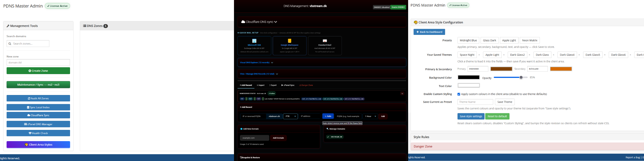Screen dimensions: 644x161
Task: Click the ns1.srv-hostbella.com nameserver pill
Action: coord(311,99)
